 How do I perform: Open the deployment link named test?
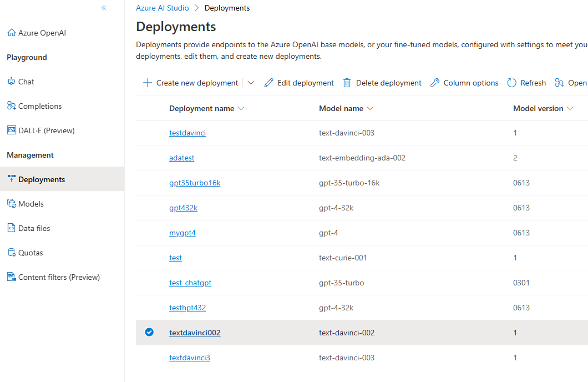[x=175, y=258]
